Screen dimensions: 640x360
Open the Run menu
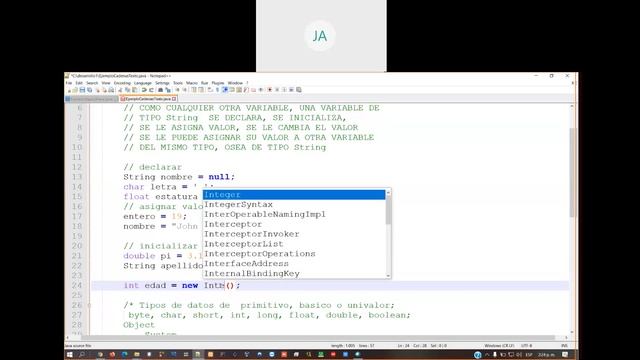pyautogui.click(x=204, y=83)
